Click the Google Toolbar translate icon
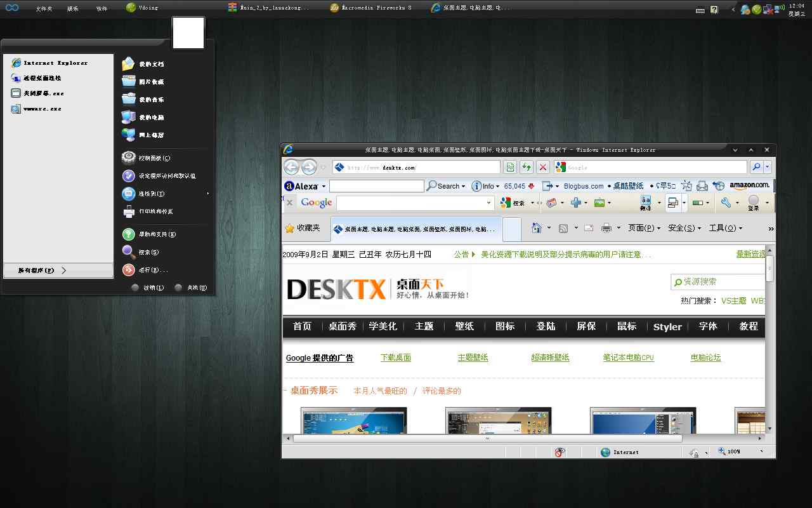This screenshot has height=508, width=812. click(x=646, y=203)
